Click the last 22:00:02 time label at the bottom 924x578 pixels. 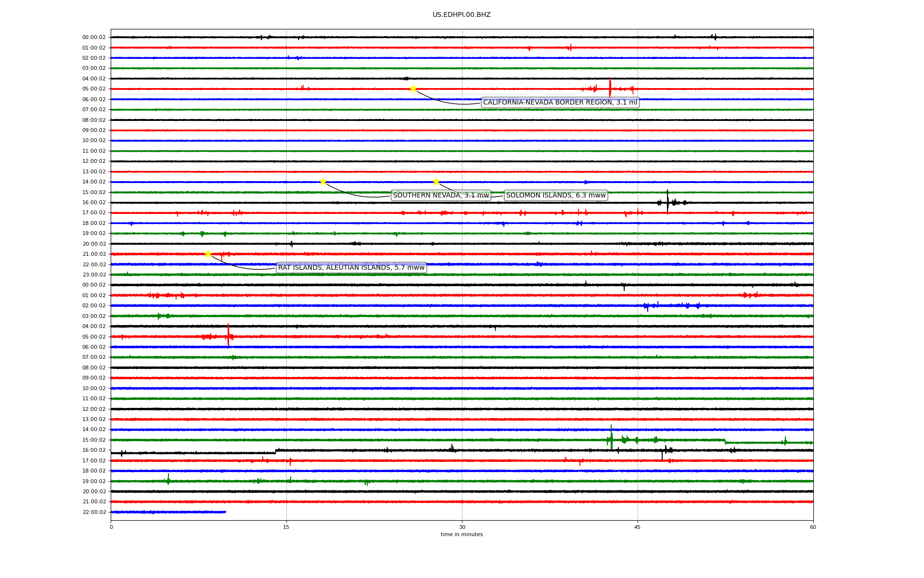point(94,512)
